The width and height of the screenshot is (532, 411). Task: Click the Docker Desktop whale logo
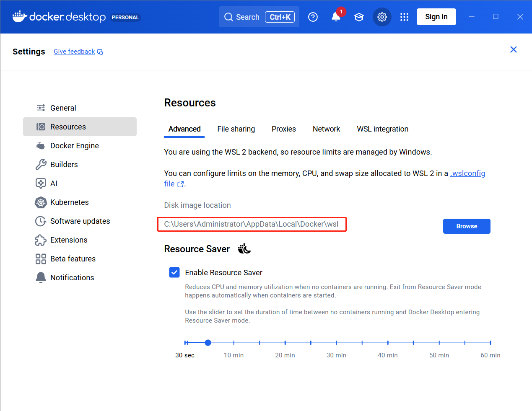(20, 17)
